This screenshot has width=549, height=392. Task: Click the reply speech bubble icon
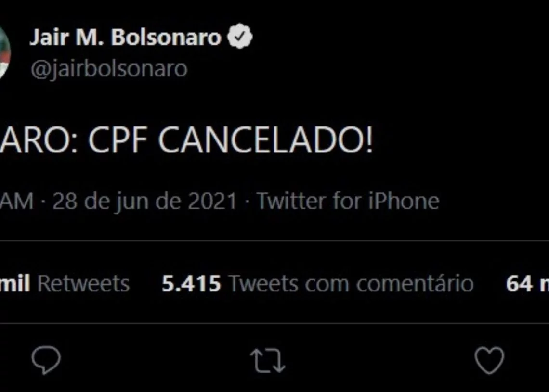46,360
